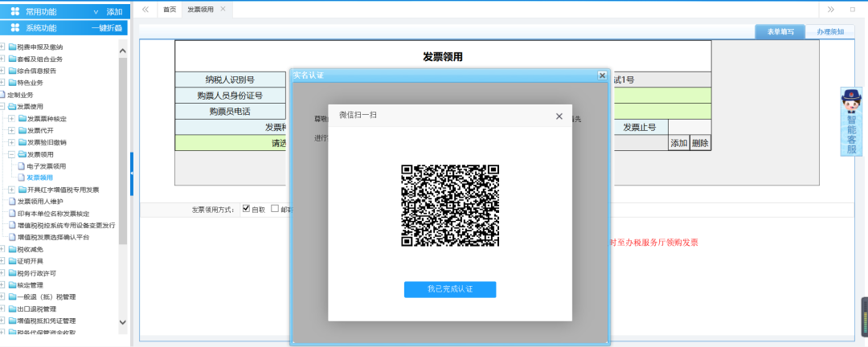The height and width of the screenshot is (347, 868).
Task: Click the sidebar collapse handle on the divider
Action: pyautogui.click(x=132, y=173)
